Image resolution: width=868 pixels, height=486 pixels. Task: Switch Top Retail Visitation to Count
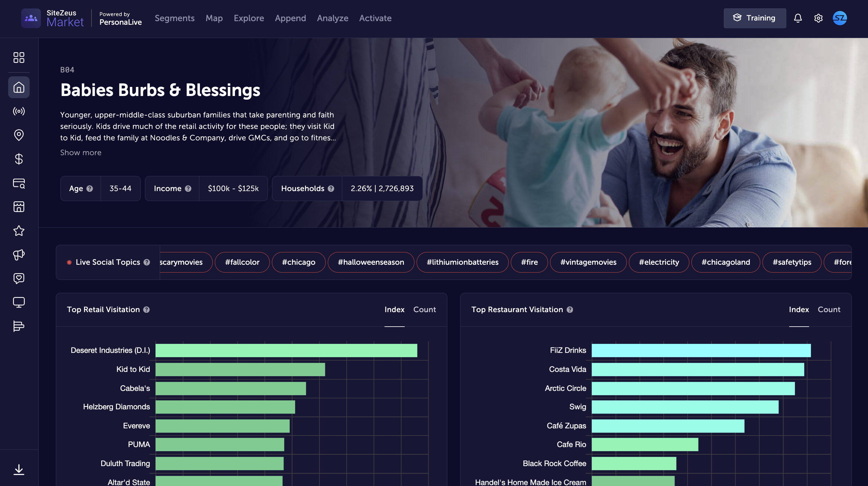tap(424, 309)
